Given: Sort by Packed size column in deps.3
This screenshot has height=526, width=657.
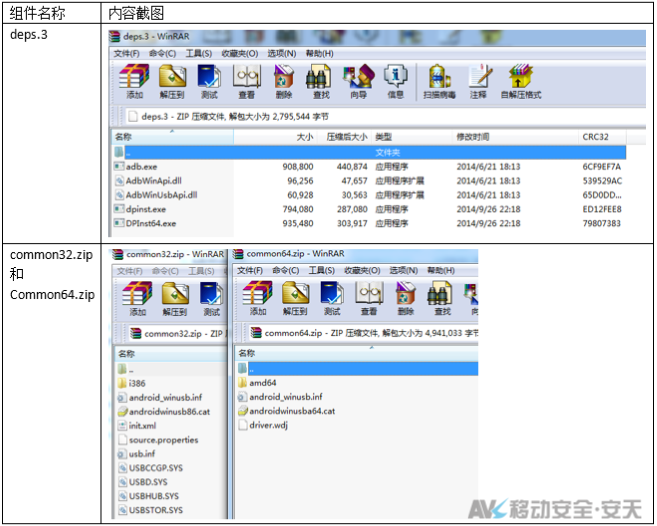Looking at the screenshot, I should (344, 137).
